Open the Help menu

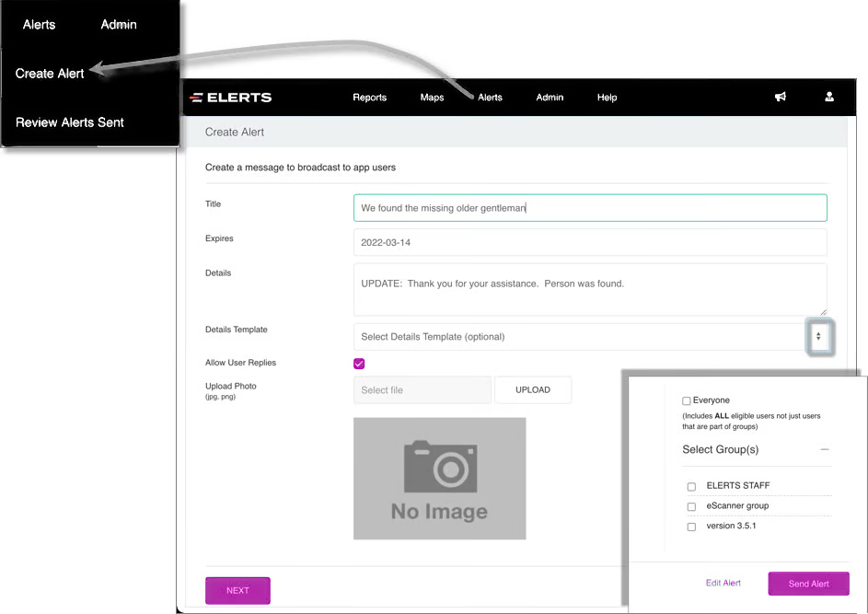click(607, 98)
